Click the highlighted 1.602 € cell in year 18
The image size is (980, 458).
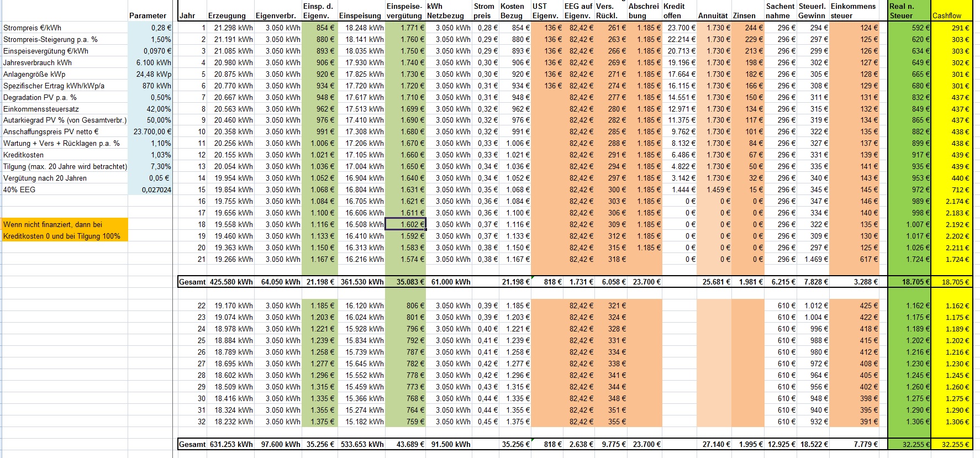click(x=405, y=224)
